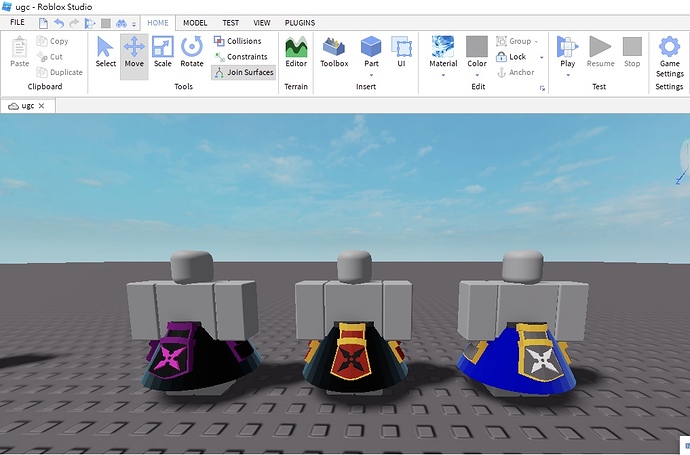Click the quick access Play icon
Viewport: 690px width, 455px height.
click(90, 23)
